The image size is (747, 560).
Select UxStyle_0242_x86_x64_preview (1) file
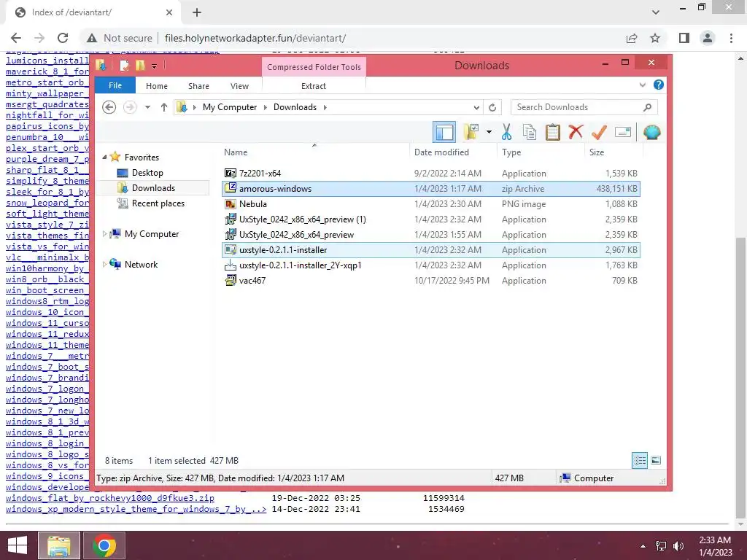point(431,219)
